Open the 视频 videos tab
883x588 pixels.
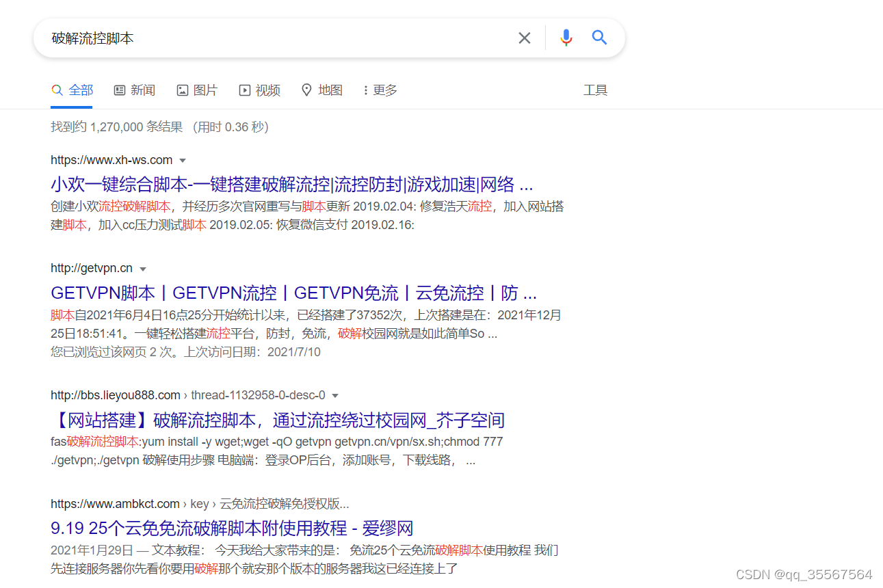click(x=259, y=90)
